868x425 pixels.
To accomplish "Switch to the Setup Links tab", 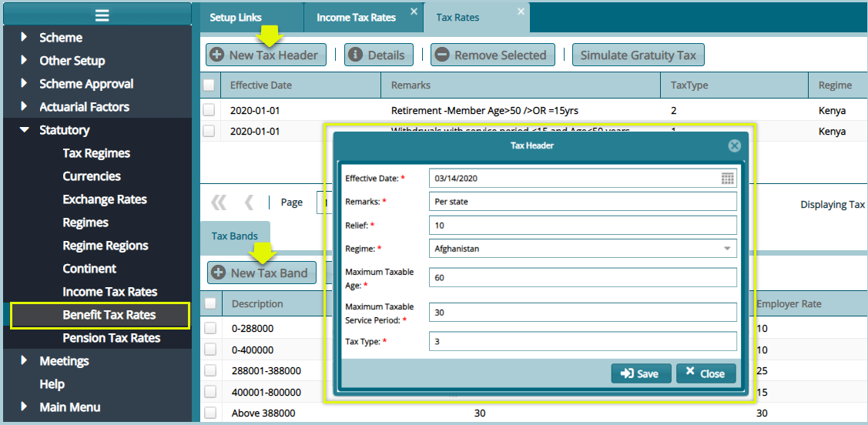I will [x=236, y=17].
